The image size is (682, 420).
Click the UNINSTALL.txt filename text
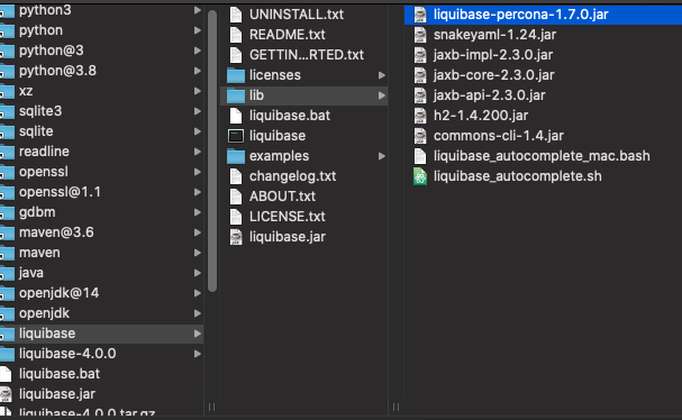296,14
